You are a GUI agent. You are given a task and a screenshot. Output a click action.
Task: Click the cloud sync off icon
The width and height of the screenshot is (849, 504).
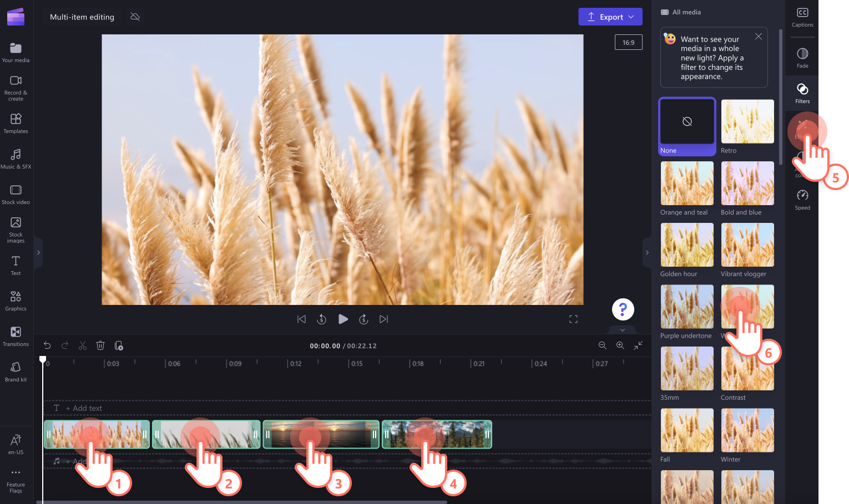tap(135, 17)
